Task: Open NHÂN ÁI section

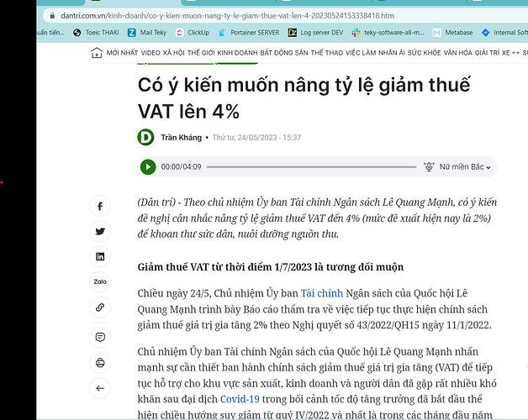Action: [392, 53]
